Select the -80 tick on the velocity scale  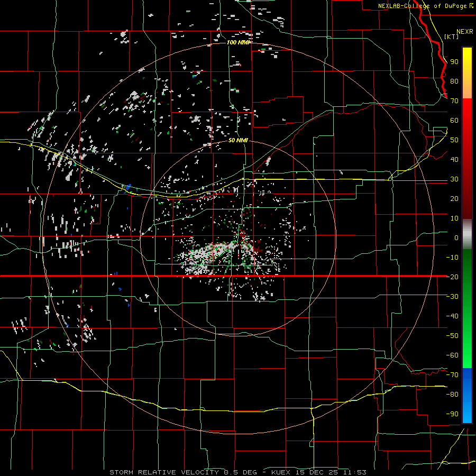click(452, 395)
